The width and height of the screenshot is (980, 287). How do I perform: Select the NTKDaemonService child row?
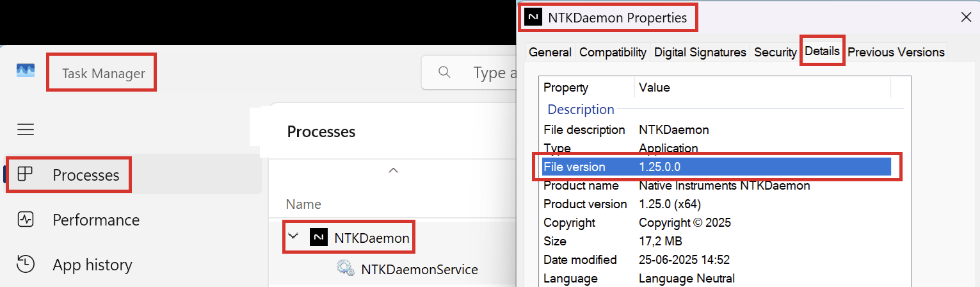pos(393,269)
